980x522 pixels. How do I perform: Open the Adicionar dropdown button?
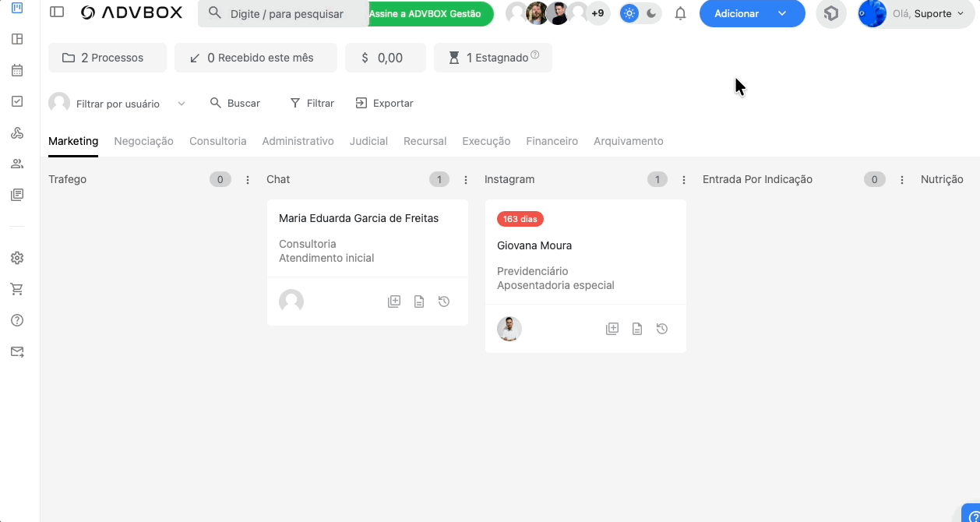click(x=782, y=13)
